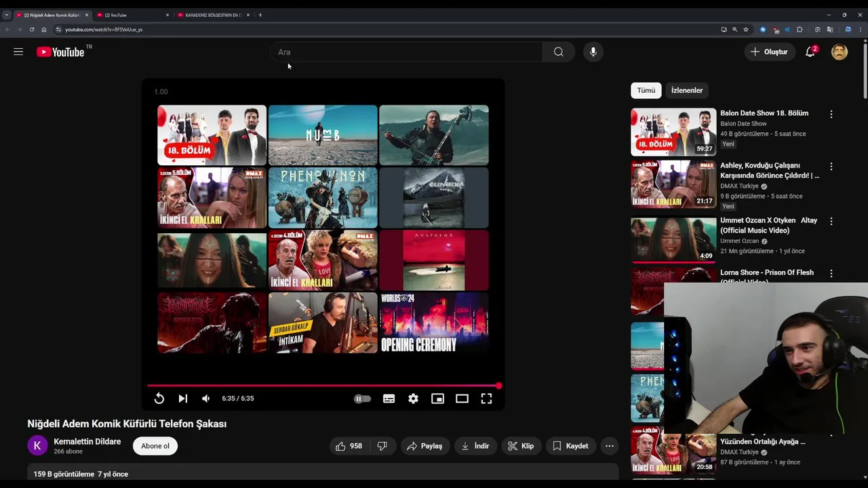Click the red video progress bar
Viewport: 868px width, 488px height.
(x=323, y=386)
